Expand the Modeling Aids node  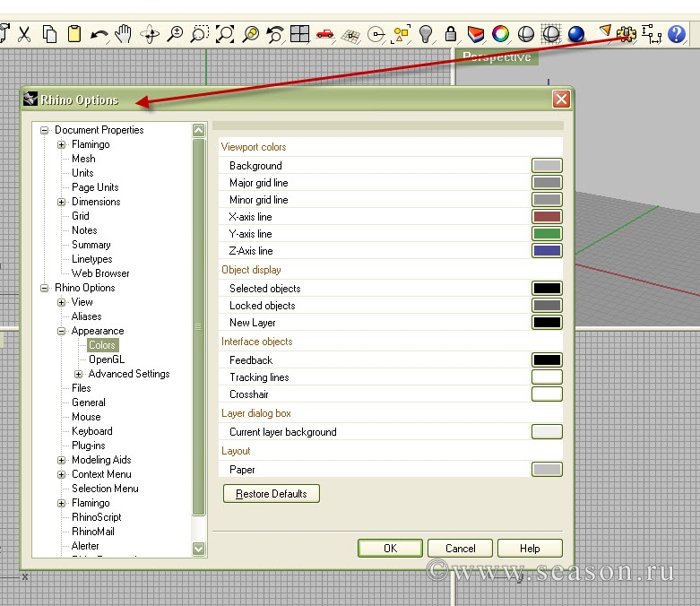point(62,460)
